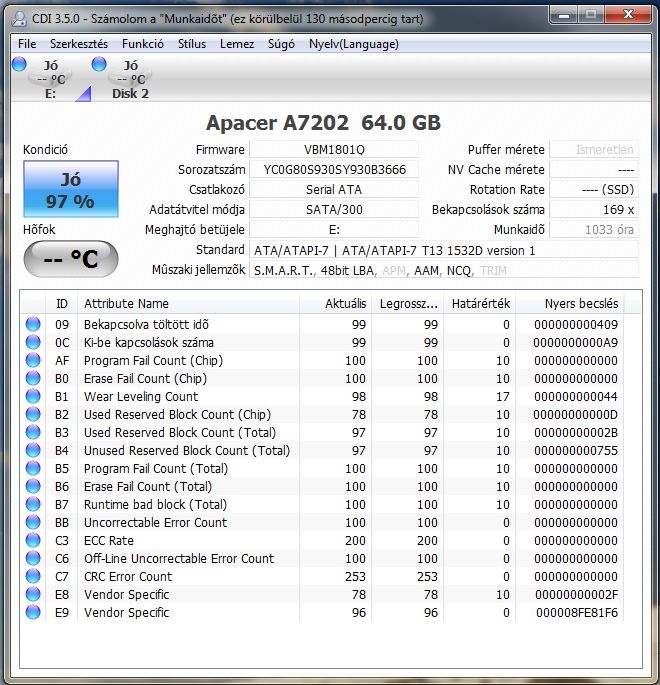Viewport: 660px width, 685px height.
Task: Open the Súgó menu
Action: pos(281,44)
